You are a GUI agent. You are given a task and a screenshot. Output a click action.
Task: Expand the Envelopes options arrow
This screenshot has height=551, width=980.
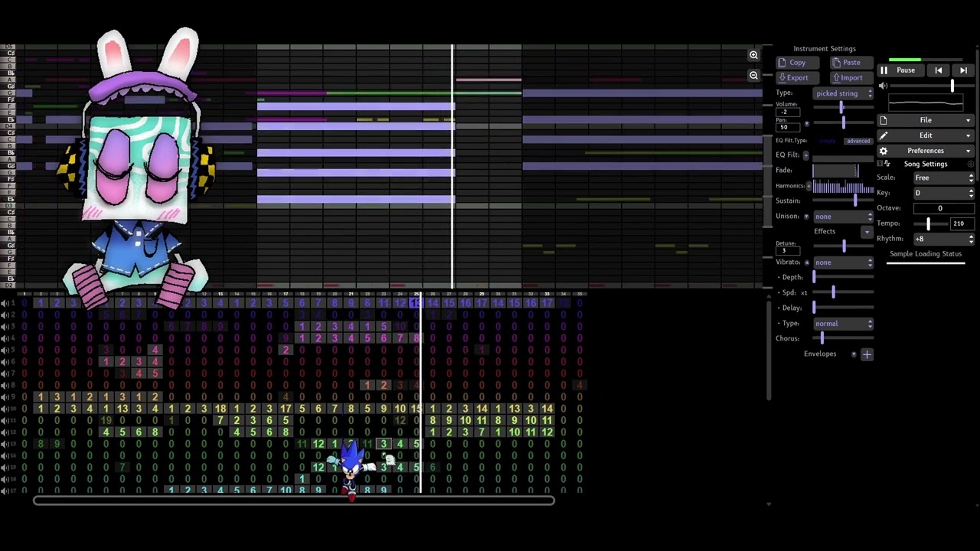[x=854, y=354]
